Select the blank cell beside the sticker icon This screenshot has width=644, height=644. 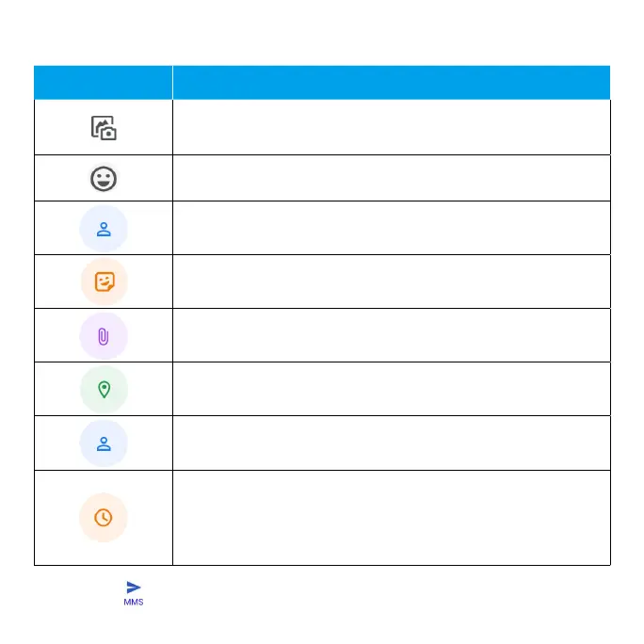(x=392, y=282)
